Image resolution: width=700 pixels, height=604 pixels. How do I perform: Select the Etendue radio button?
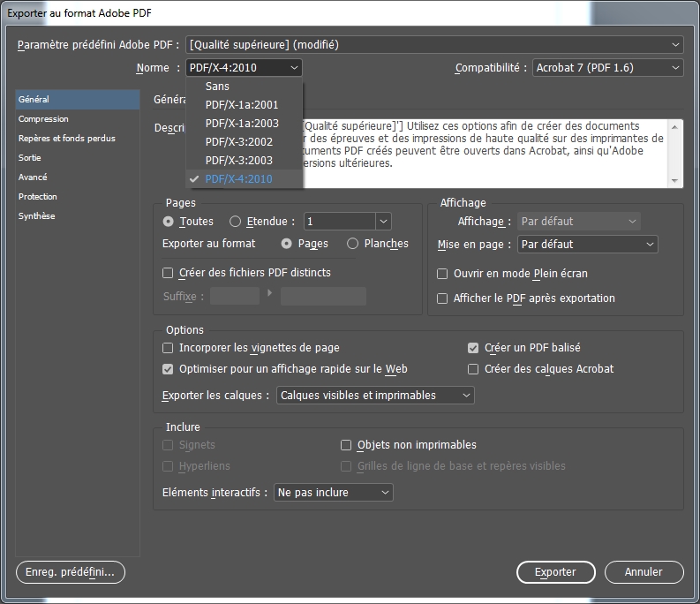click(236, 222)
